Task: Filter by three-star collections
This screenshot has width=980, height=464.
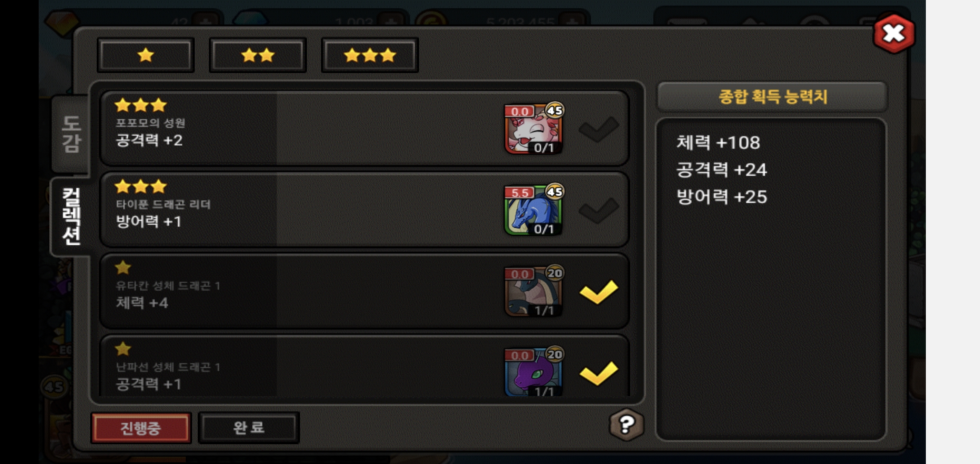Action: click(x=370, y=55)
